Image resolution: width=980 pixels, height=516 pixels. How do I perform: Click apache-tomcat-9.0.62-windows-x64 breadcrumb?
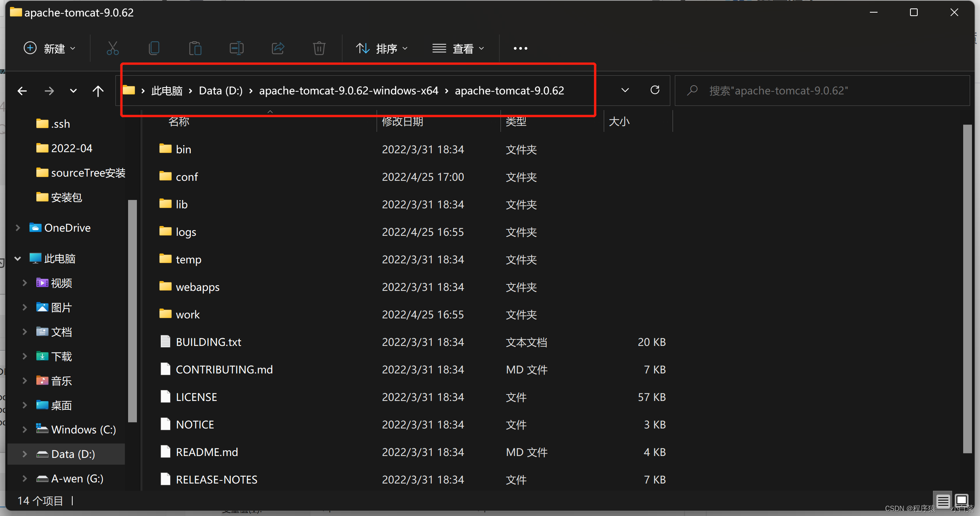click(349, 91)
